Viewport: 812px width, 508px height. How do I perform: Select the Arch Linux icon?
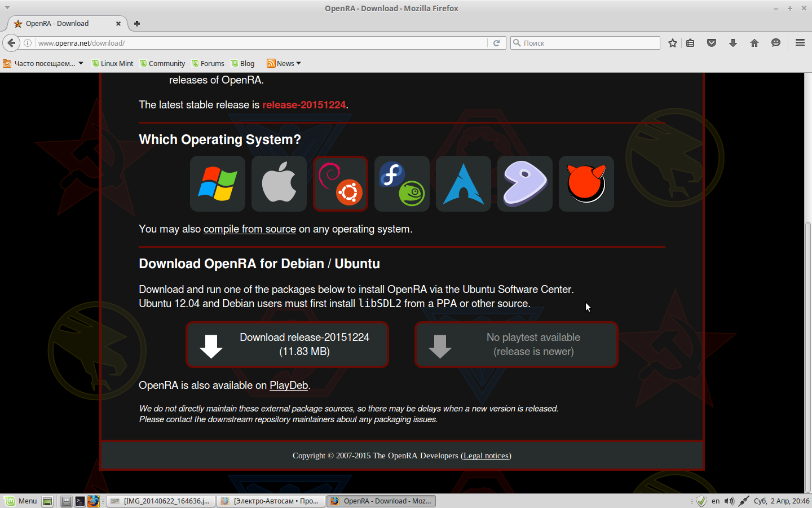click(464, 183)
